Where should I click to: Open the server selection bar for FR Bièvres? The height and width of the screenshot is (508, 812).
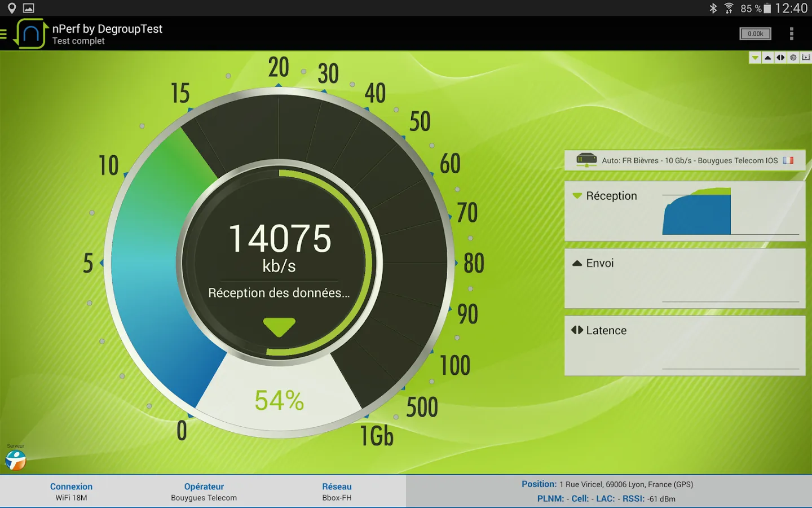[685, 160]
